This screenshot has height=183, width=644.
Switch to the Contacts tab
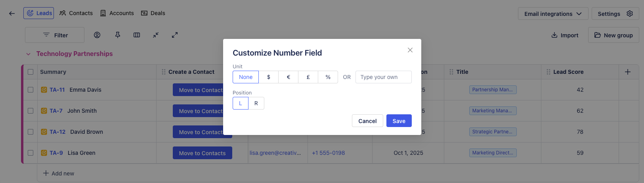76,13
